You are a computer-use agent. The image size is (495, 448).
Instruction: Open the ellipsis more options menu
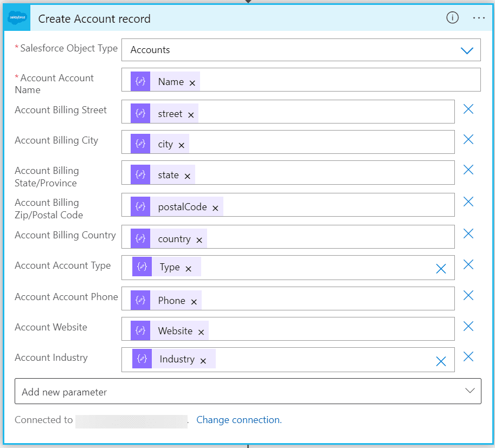tap(479, 18)
